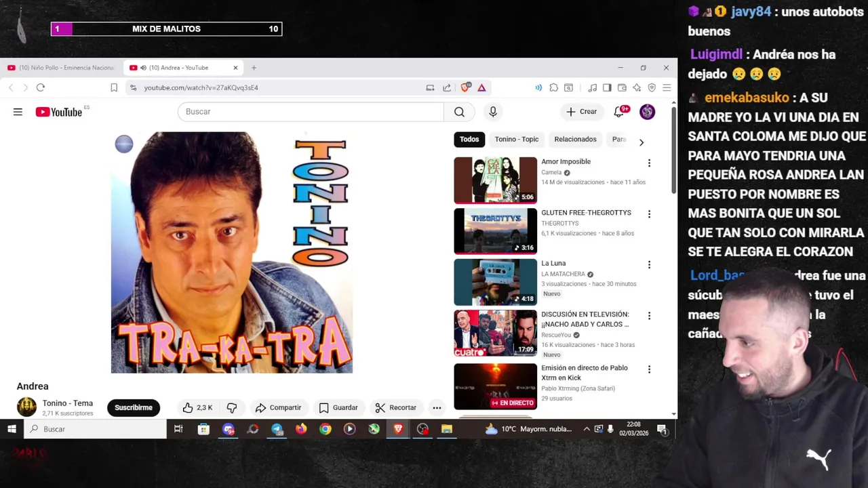
Task: Open La Luna video thumbnail
Action: point(495,282)
